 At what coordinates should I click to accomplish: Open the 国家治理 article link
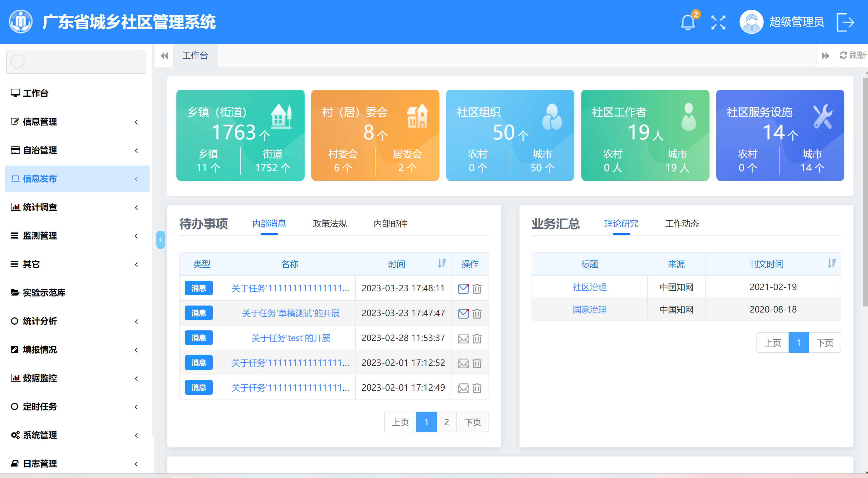589,309
